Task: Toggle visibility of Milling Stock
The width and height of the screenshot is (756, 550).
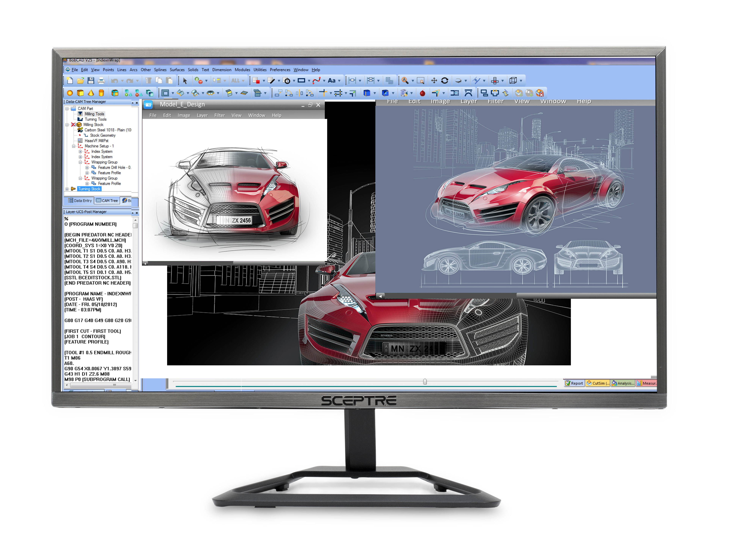Action: pyautogui.click(x=74, y=125)
